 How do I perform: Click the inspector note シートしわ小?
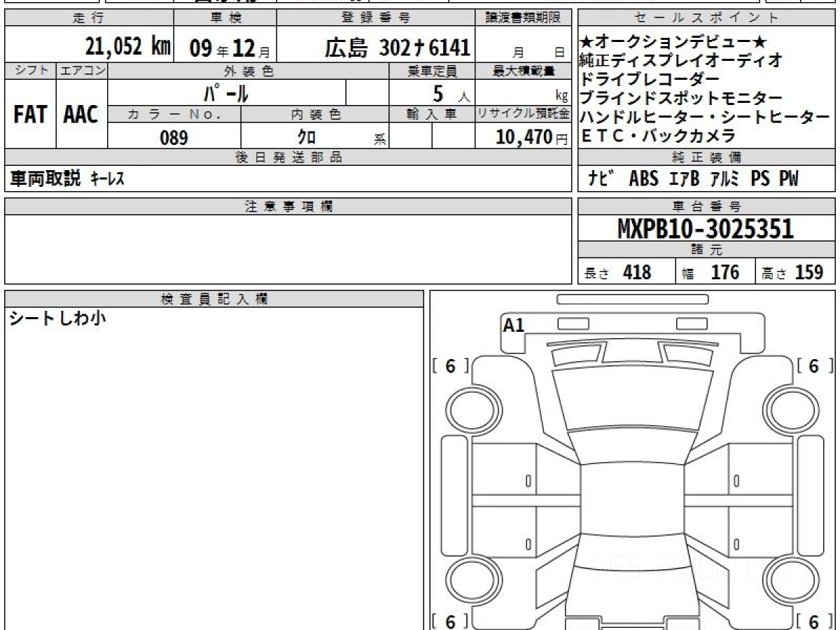click(57, 319)
